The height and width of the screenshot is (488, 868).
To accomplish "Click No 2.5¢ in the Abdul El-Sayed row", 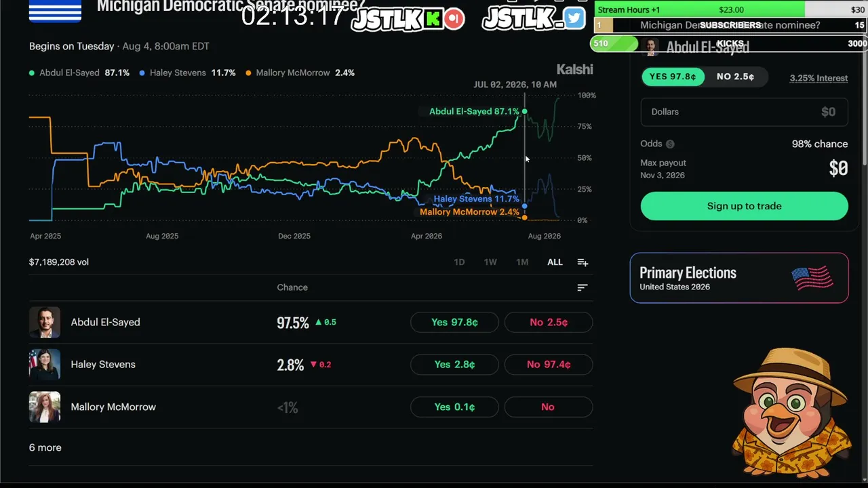I will pos(549,322).
